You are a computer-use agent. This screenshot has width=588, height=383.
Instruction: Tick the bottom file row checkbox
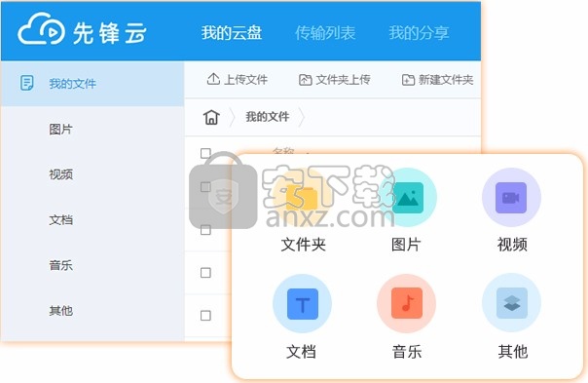coord(205,316)
